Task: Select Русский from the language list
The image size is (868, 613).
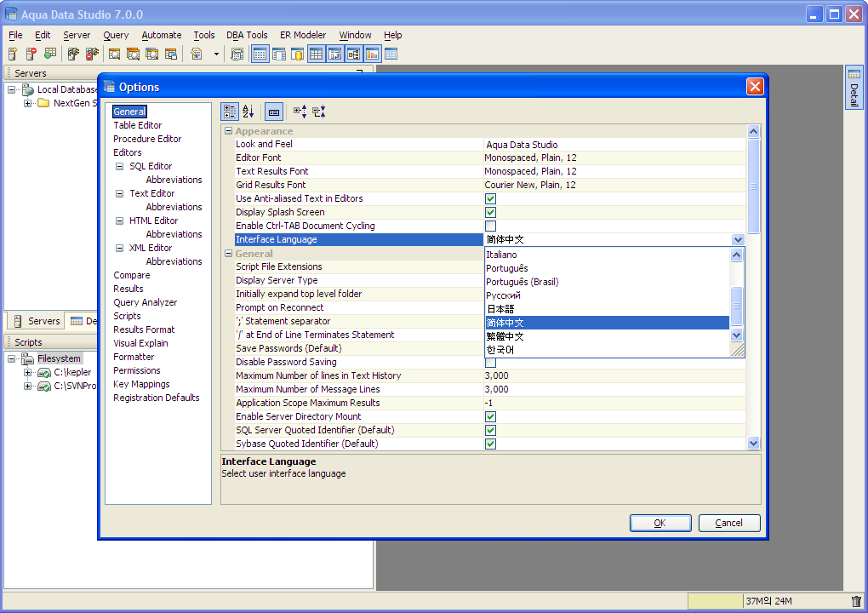Action: [503, 295]
